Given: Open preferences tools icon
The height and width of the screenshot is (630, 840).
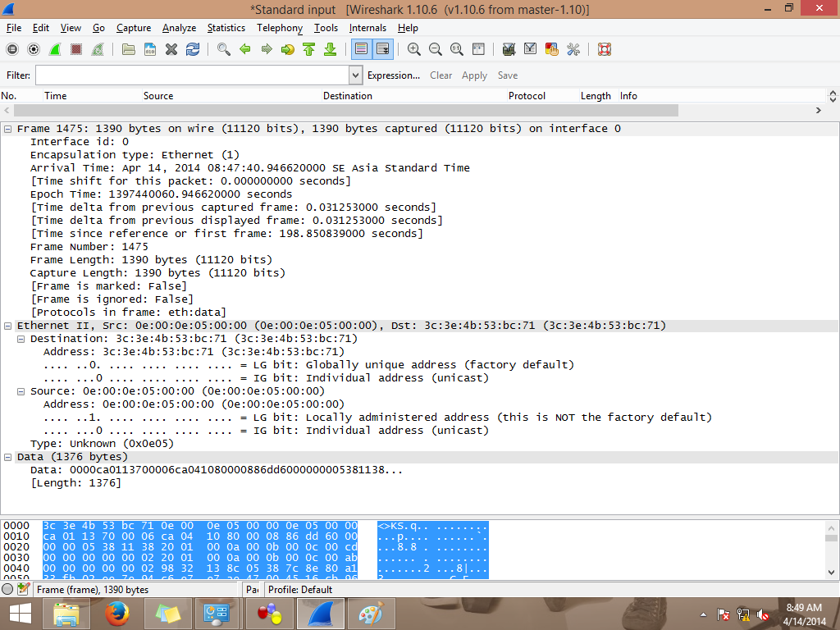Looking at the screenshot, I should point(573,49).
